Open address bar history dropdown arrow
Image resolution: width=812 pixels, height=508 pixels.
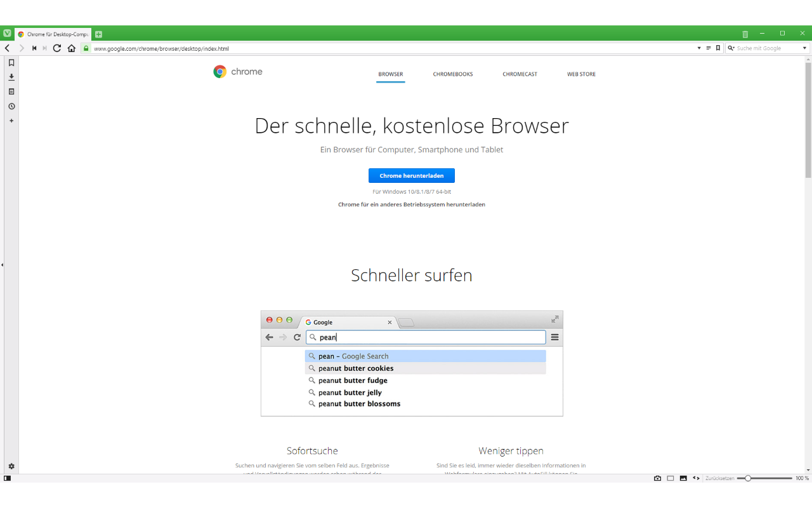click(x=699, y=48)
